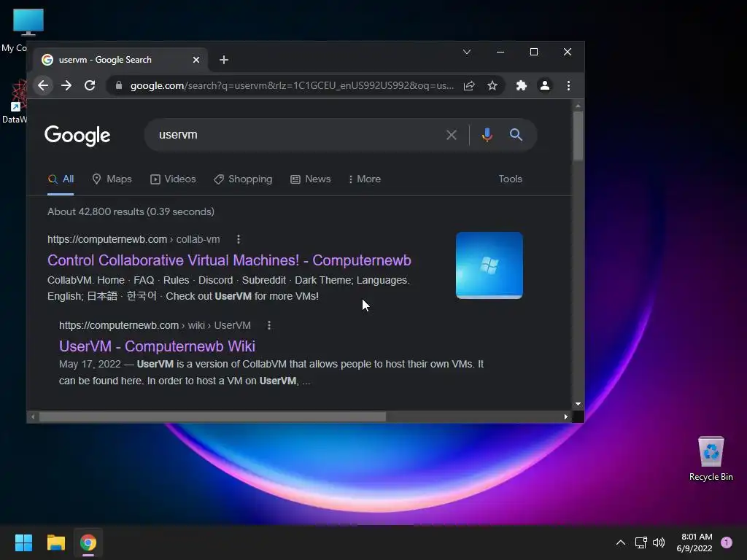Share this page from the address bar
747x560 pixels.
469,86
